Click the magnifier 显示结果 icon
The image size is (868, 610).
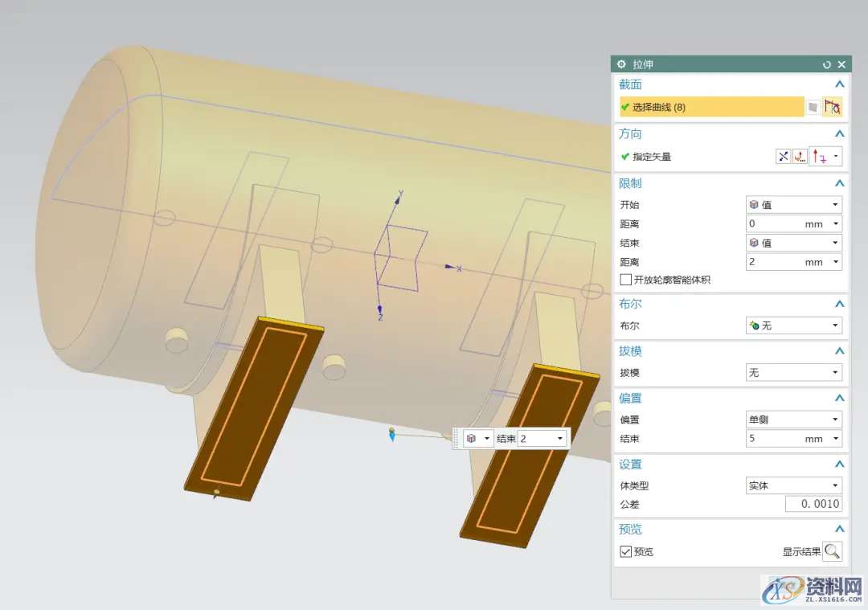833,551
